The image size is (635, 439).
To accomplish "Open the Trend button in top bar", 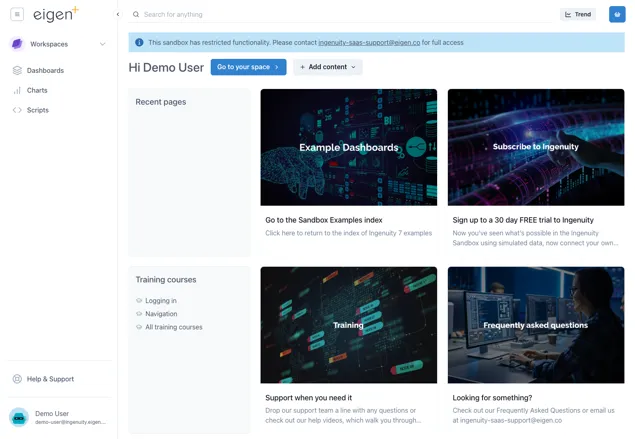I will 578,15.
